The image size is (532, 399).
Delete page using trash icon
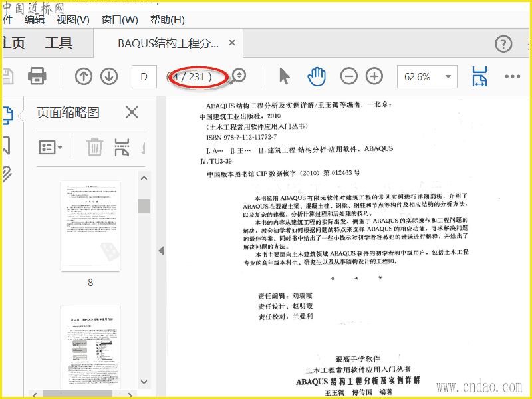[94, 147]
